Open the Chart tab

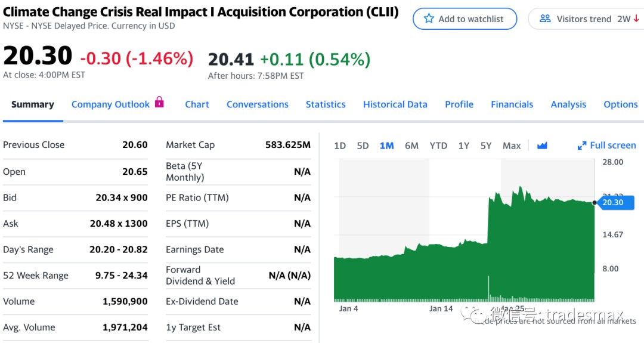point(197,104)
